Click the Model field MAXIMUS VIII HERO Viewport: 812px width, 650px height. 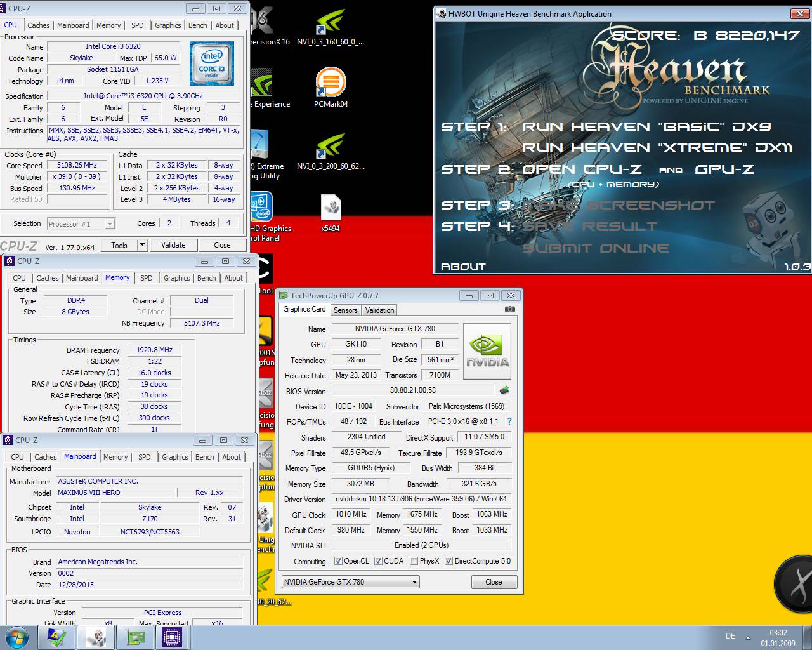(x=115, y=493)
